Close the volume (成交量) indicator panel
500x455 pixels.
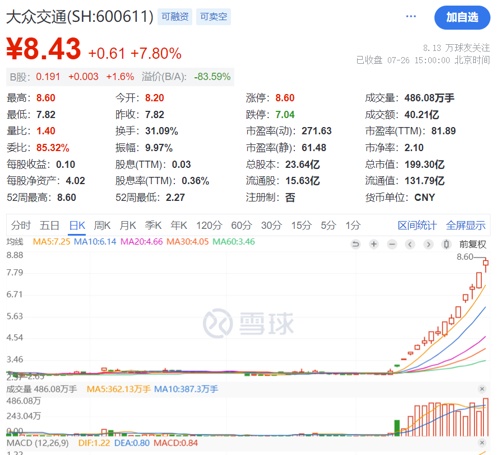tap(482, 389)
